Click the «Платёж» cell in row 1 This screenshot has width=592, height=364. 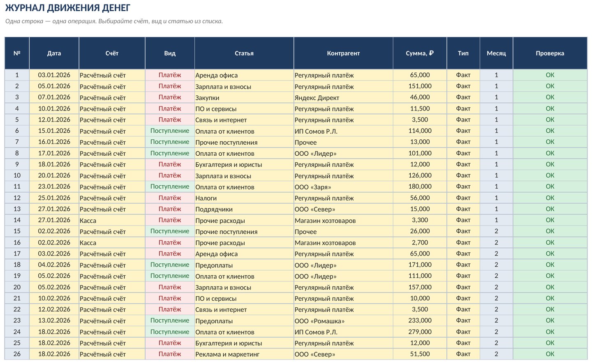click(x=170, y=75)
